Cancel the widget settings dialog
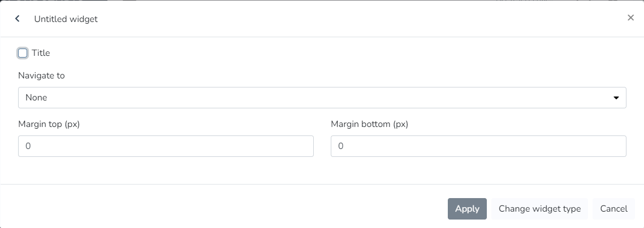The width and height of the screenshot is (644, 228). (x=613, y=209)
